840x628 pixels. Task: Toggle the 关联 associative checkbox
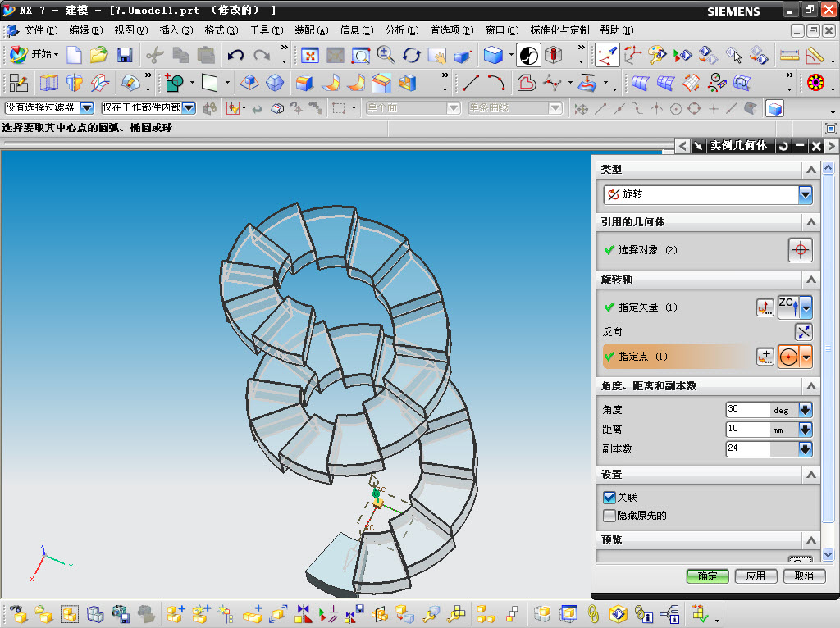tap(609, 498)
